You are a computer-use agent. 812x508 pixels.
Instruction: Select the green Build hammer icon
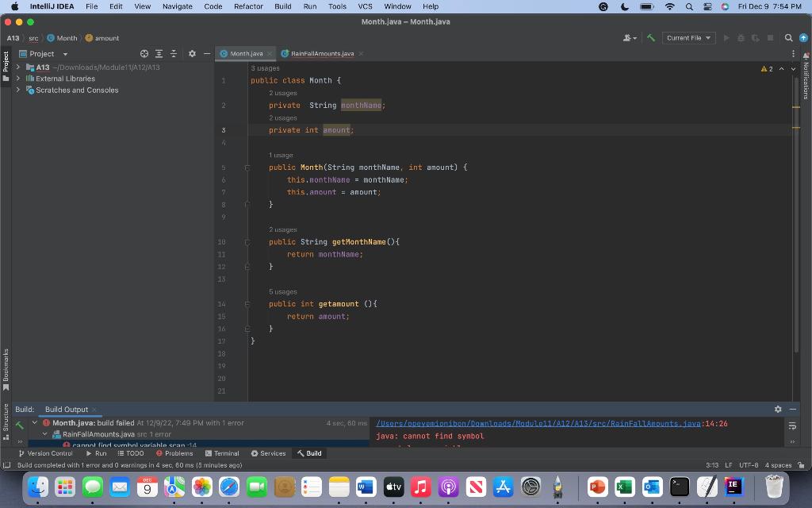653,37
